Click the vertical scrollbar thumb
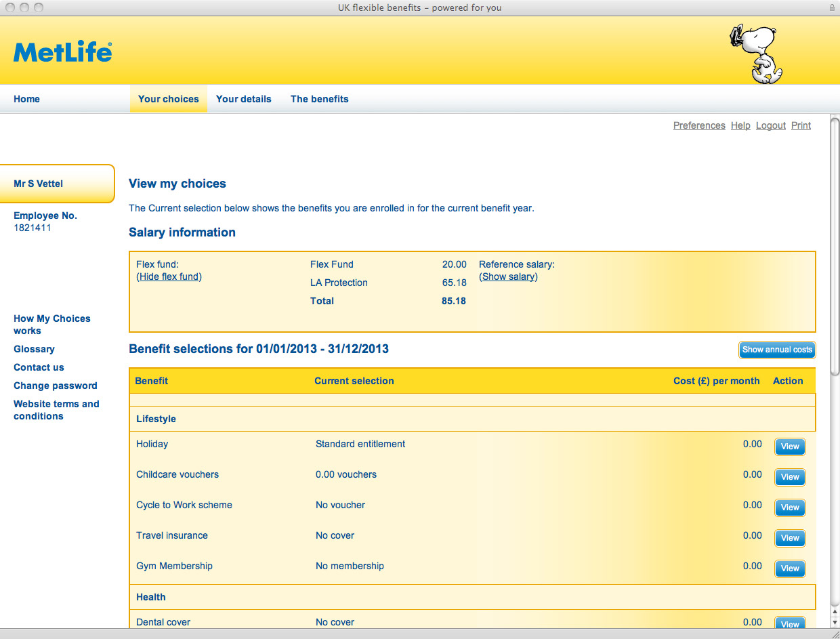 point(835,245)
